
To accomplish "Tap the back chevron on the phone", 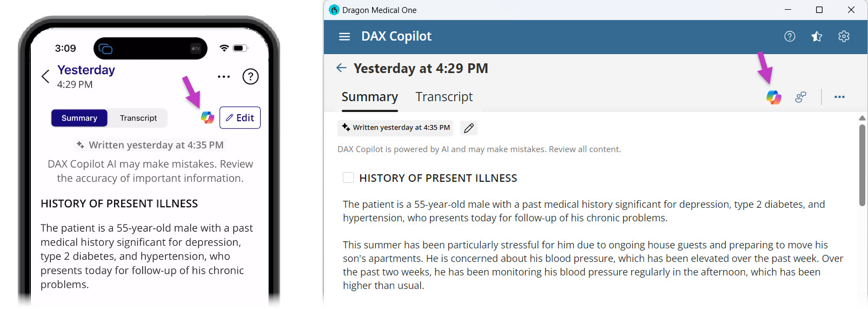I will pos(45,76).
